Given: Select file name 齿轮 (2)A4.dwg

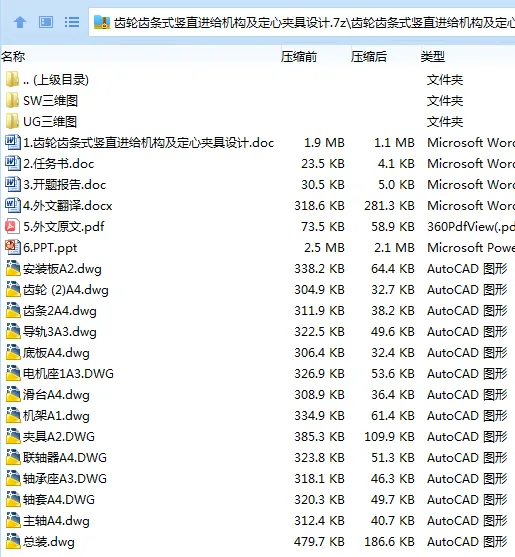Looking at the screenshot, I should 66,290.
